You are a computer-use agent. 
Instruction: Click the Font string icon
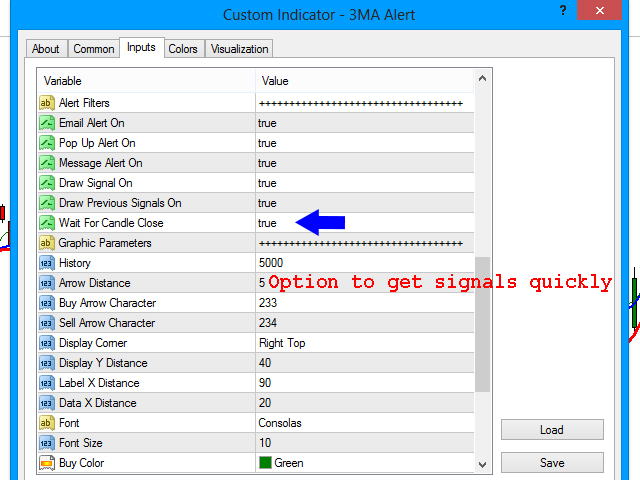(x=47, y=423)
